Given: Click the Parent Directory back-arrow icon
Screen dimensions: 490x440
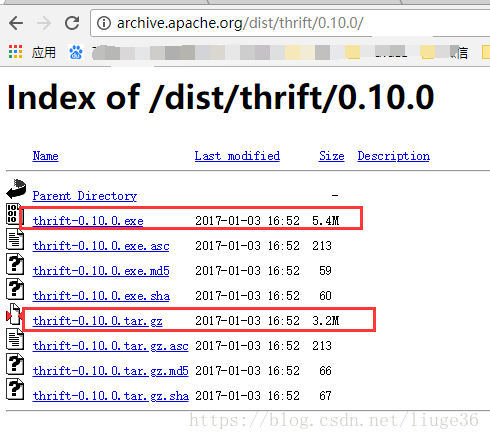Looking at the screenshot, I should tap(16, 189).
